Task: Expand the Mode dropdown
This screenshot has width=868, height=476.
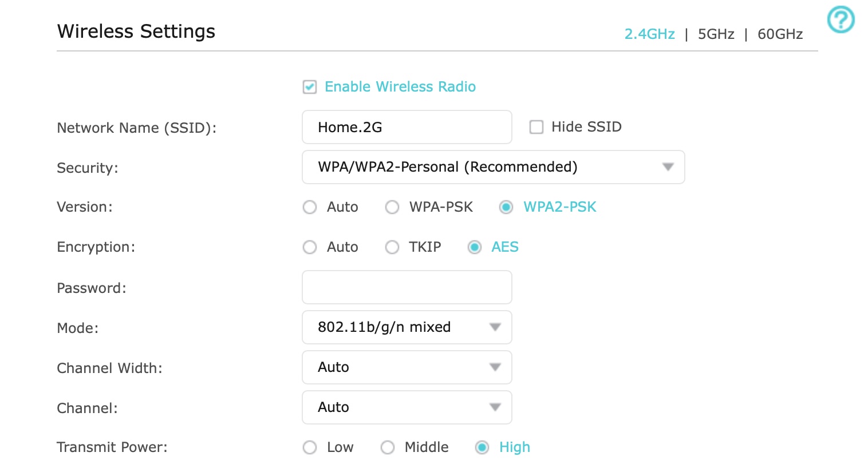Action: click(x=407, y=327)
